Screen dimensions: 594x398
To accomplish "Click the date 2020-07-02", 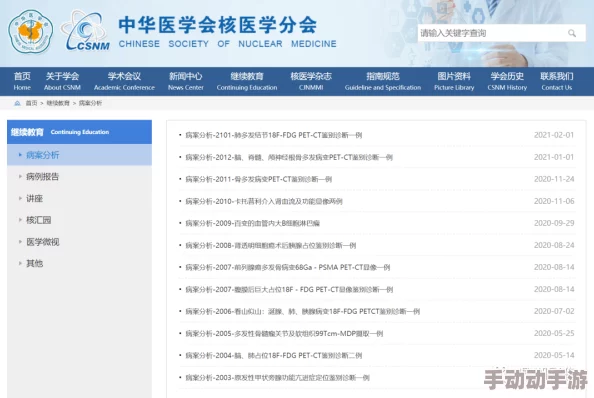I will pyautogui.click(x=554, y=311).
